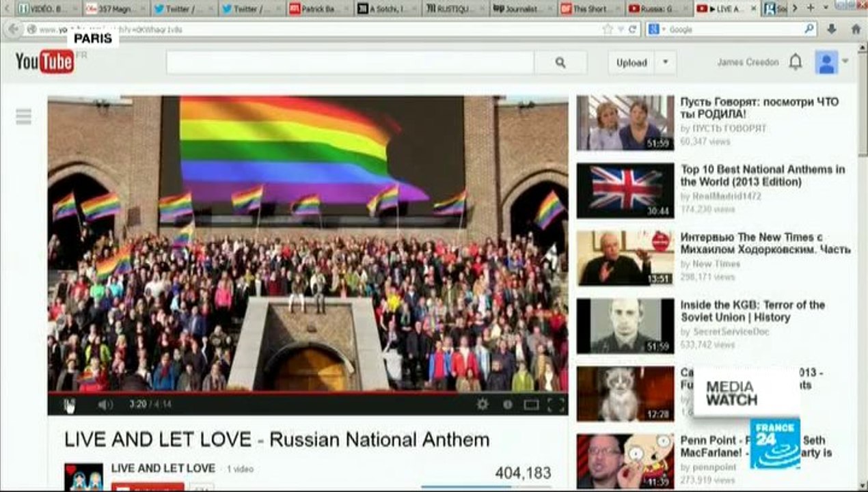Open the browser downloads arrow icon
The height and width of the screenshot is (492, 868).
tap(832, 29)
